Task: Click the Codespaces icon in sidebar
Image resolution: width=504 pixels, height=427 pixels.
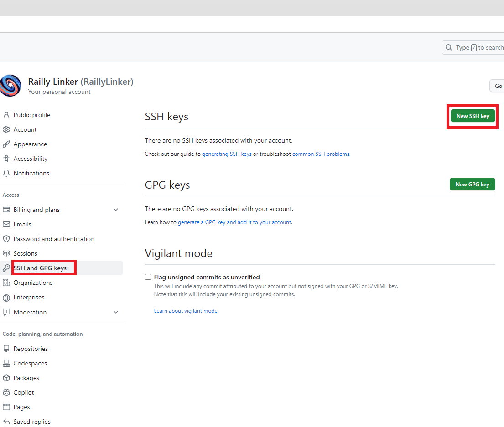Action: tap(6, 363)
